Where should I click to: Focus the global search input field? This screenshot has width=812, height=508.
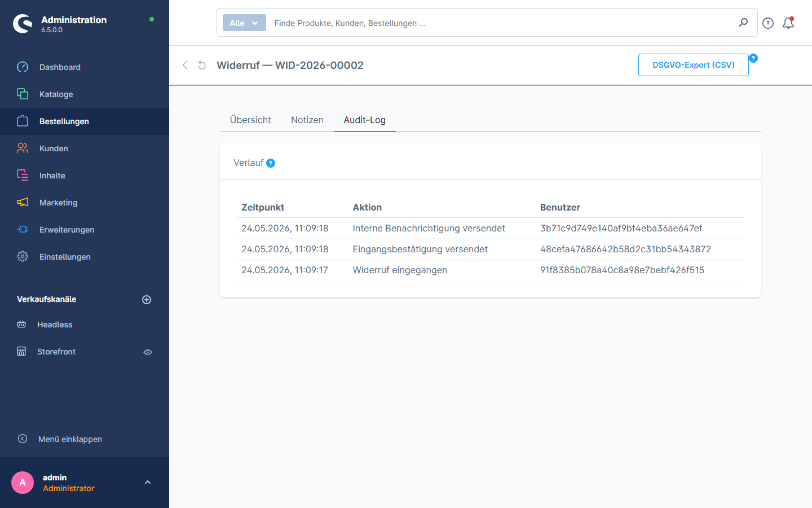click(x=502, y=23)
